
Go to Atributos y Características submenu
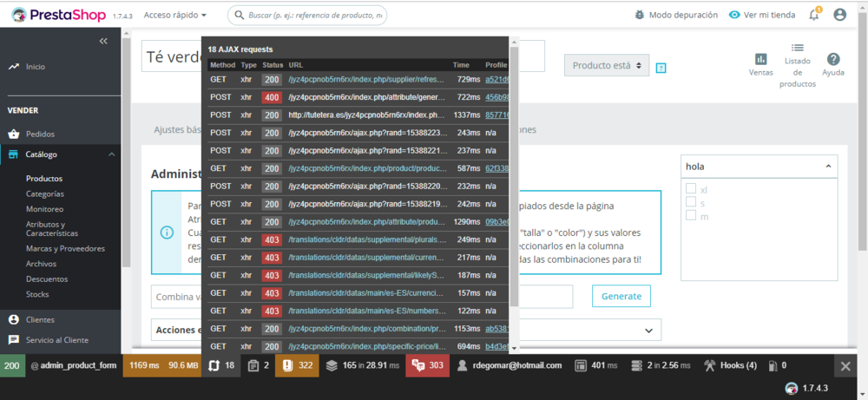[x=52, y=229]
